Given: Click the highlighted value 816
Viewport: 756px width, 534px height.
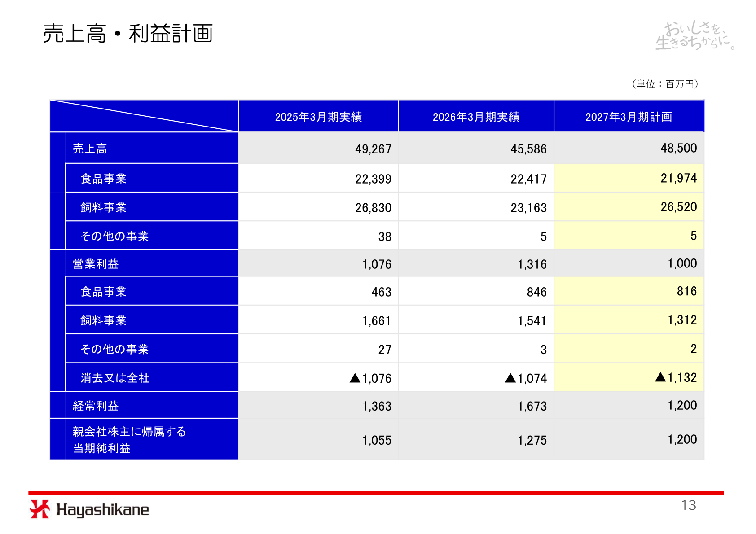Looking at the screenshot, I should pyautogui.click(x=686, y=291).
